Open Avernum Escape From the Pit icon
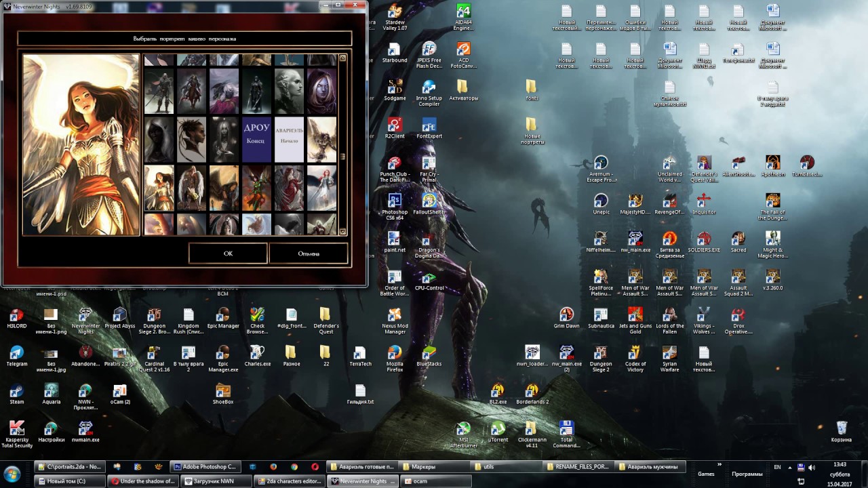This screenshot has height=488, width=868. pos(601,169)
